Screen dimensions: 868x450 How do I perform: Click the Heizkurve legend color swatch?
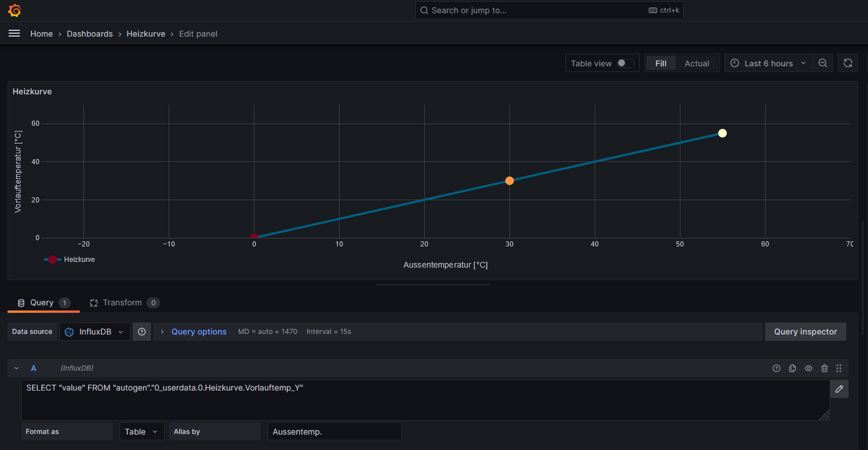(53, 260)
